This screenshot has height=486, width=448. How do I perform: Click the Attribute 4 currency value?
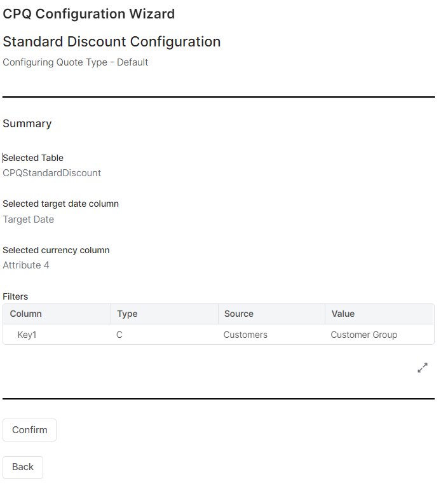tap(26, 265)
